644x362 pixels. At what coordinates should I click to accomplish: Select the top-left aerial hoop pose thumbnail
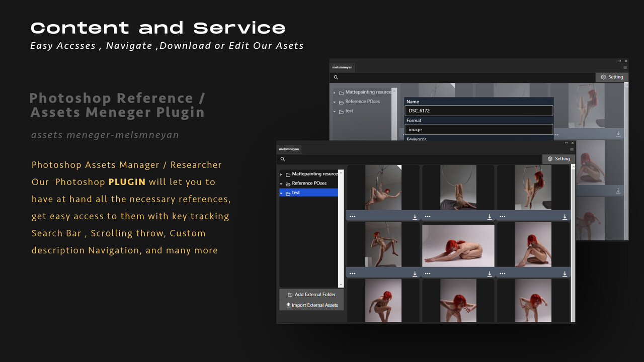[383, 188]
